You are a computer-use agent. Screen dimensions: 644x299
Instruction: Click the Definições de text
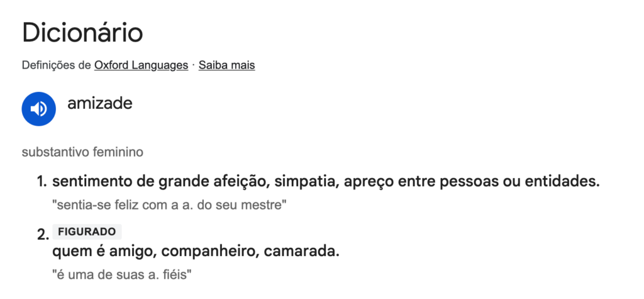click(x=56, y=65)
